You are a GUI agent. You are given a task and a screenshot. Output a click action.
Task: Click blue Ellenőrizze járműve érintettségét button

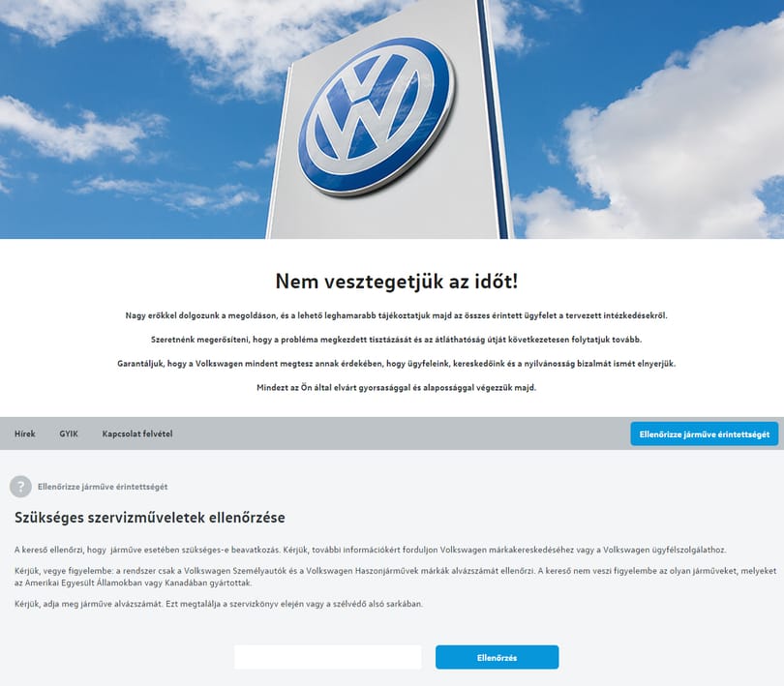point(704,433)
